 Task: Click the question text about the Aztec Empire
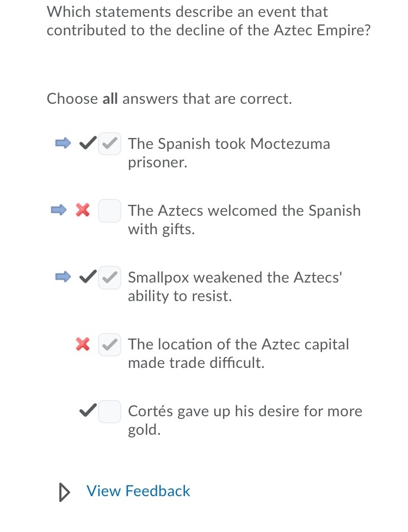pyautogui.click(x=209, y=21)
